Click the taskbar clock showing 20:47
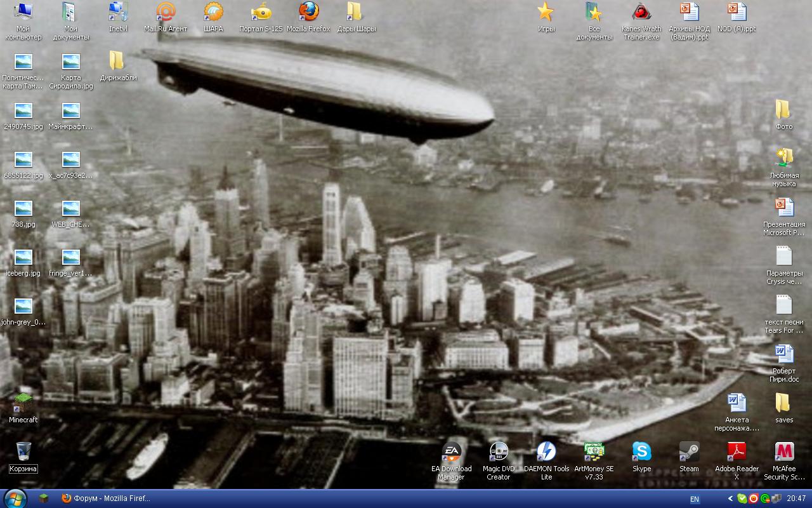 (x=796, y=499)
